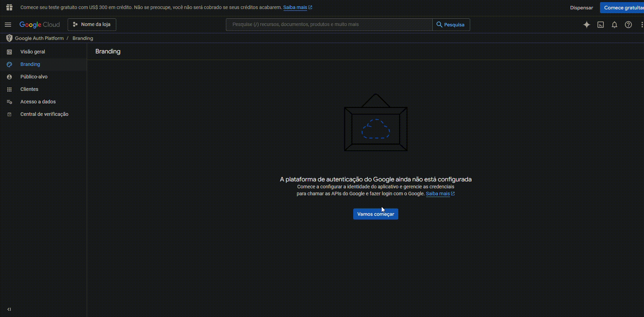Click the Público-alvo person icon
The height and width of the screenshot is (317, 644).
point(9,77)
